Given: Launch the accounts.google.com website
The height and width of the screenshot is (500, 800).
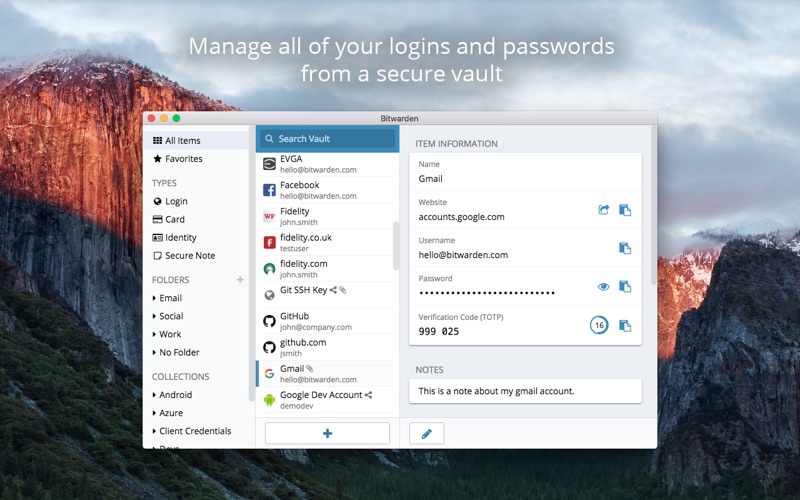Looking at the screenshot, I should (604, 210).
